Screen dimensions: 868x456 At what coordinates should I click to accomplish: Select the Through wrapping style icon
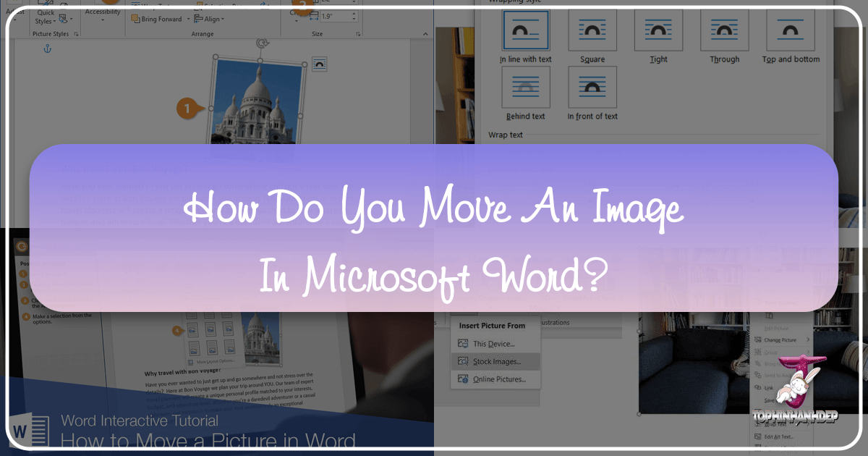point(725,31)
